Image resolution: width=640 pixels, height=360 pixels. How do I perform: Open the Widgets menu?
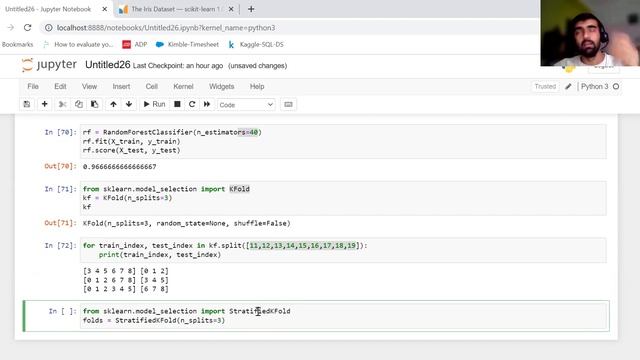tap(222, 87)
